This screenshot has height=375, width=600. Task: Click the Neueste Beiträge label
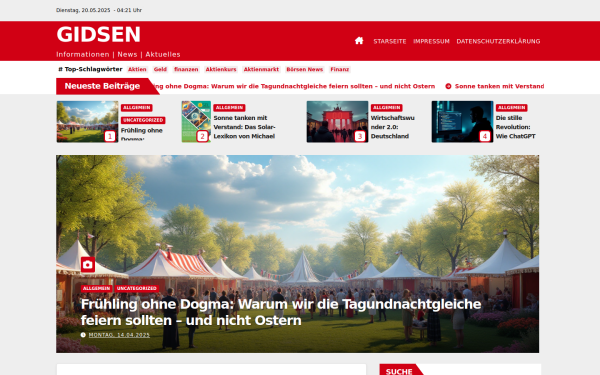102,86
